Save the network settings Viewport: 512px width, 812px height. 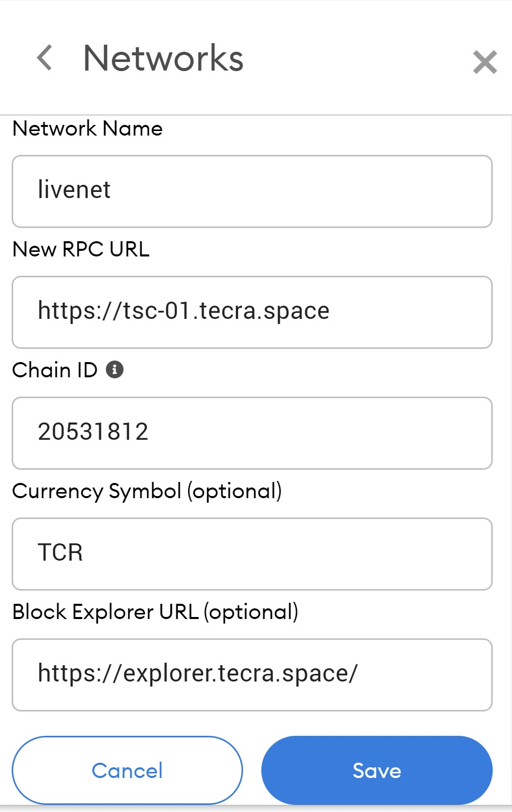pyautogui.click(x=377, y=770)
